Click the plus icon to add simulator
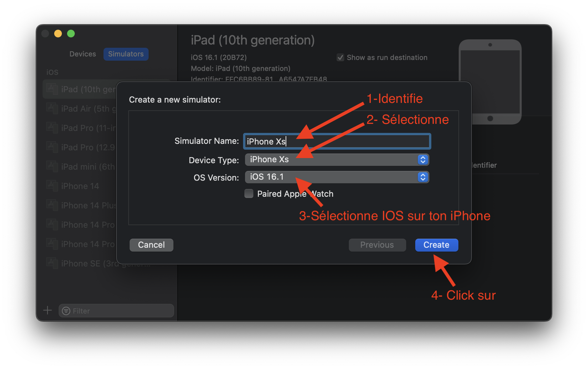 pos(47,310)
